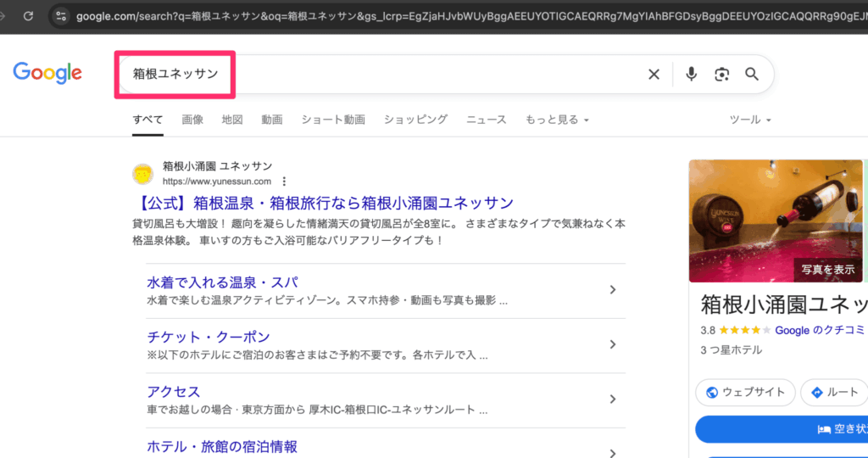Select the ショッピング tab
This screenshot has height=458, width=868.
(x=415, y=120)
